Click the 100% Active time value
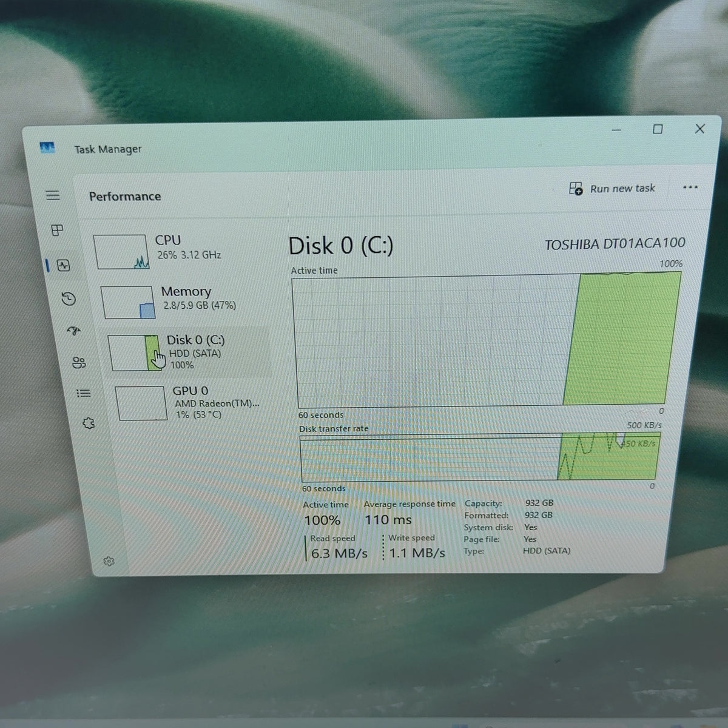This screenshot has height=728, width=728. coord(322,520)
